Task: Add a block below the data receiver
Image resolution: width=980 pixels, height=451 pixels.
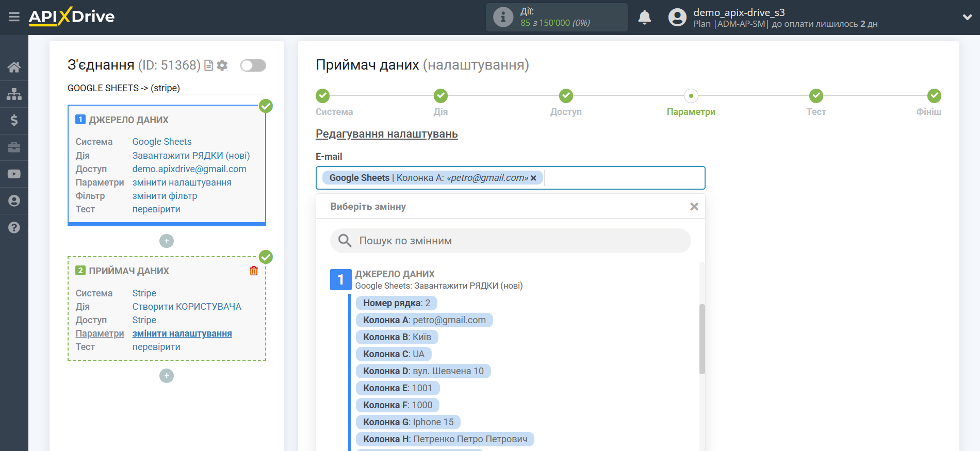Action: [x=167, y=376]
